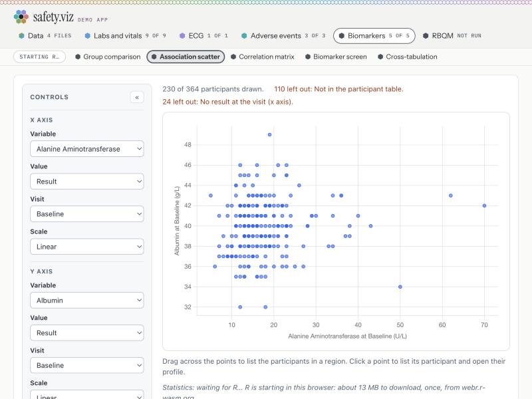Click the '110 left out' warning text
The image size is (532, 399).
(338, 89)
